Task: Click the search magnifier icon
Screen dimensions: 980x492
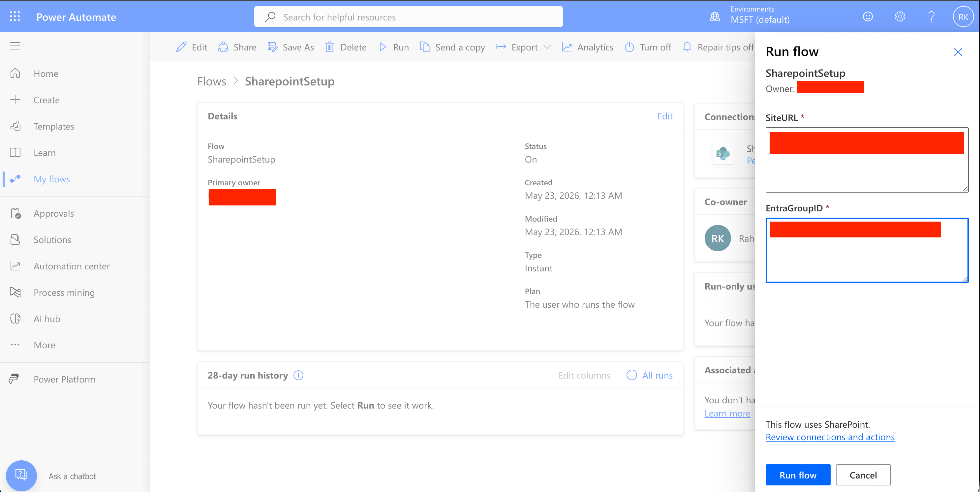Action: [270, 17]
